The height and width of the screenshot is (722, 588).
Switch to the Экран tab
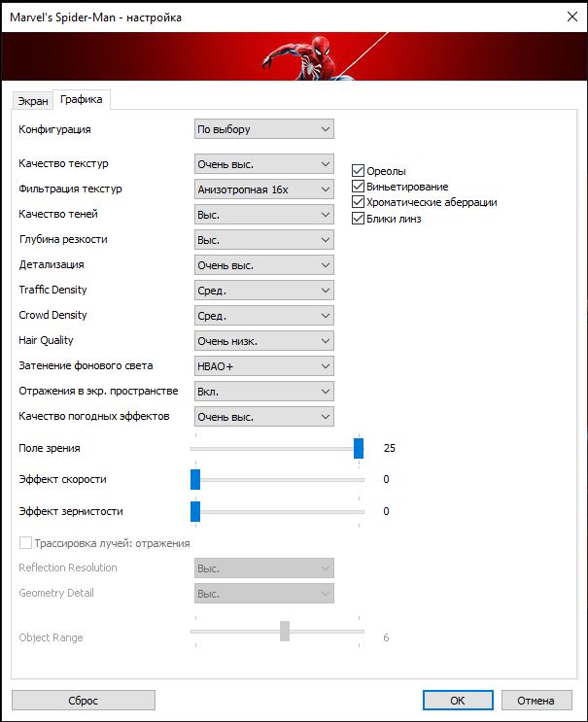pyautogui.click(x=32, y=101)
